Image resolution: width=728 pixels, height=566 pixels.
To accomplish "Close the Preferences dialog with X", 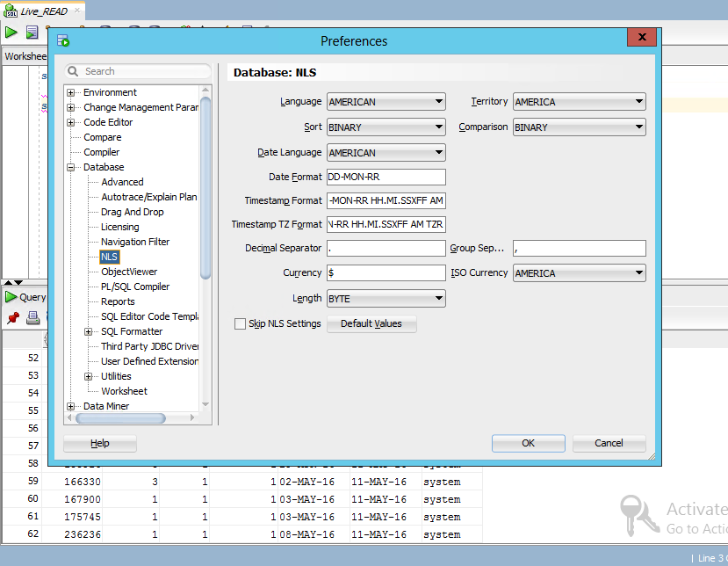I will [642, 37].
